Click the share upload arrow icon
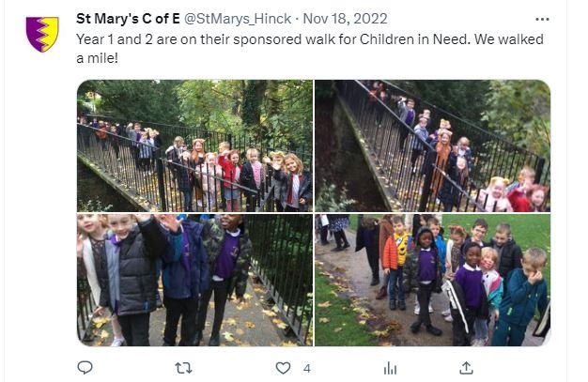 [x=466, y=368]
